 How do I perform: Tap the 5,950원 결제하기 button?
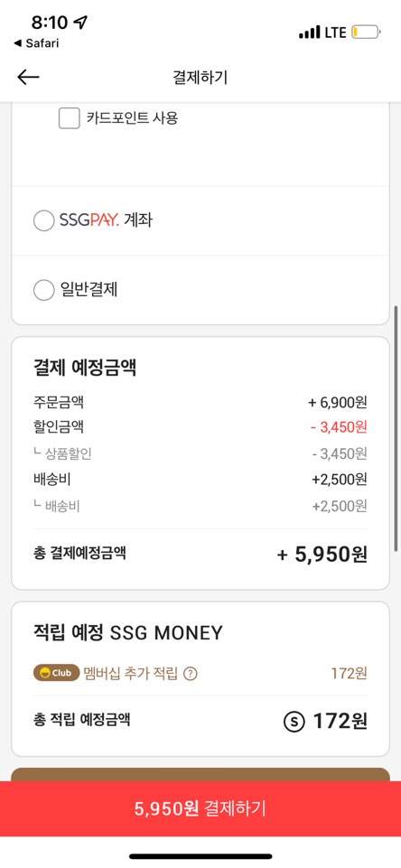200,808
